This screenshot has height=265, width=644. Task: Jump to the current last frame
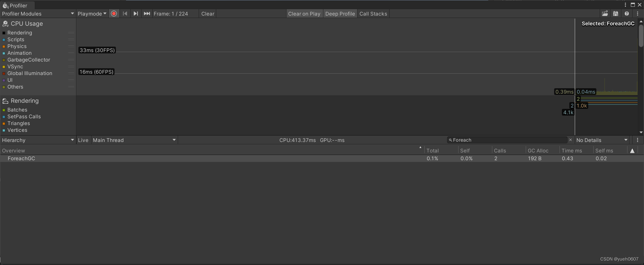147,14
